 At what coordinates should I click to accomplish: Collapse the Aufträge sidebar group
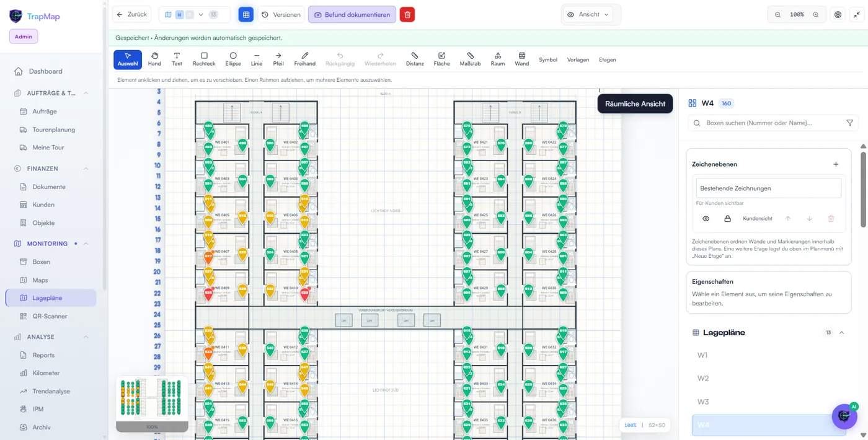86,93
